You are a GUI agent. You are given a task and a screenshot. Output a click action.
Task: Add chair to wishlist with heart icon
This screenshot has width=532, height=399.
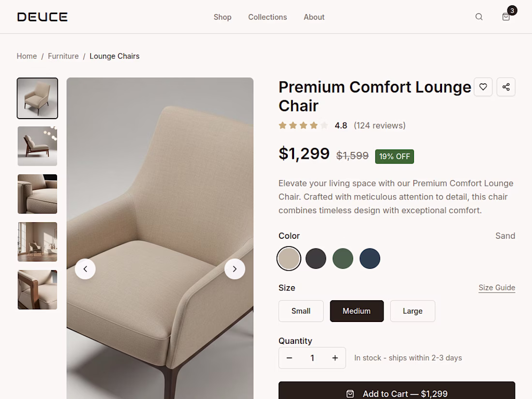(x=483, y=87)
